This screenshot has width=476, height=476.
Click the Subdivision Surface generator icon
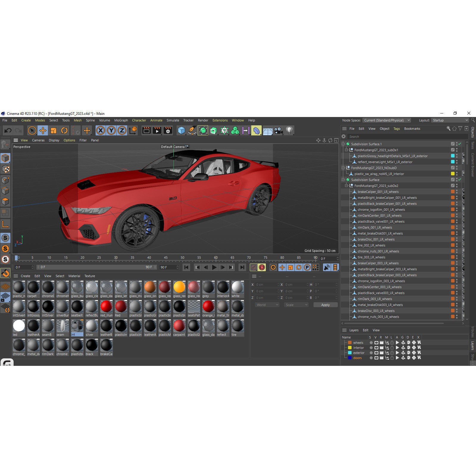click(x=203, y=130)
